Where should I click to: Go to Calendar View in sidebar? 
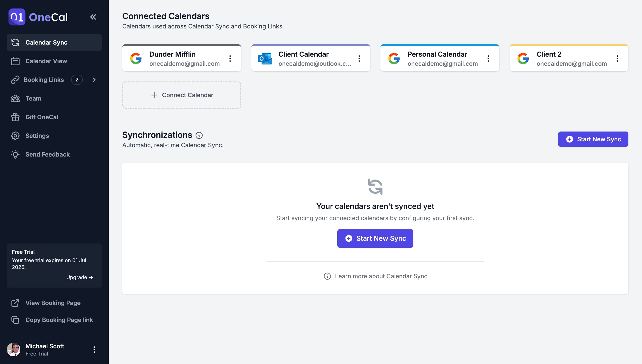click(x=46, y=61)
